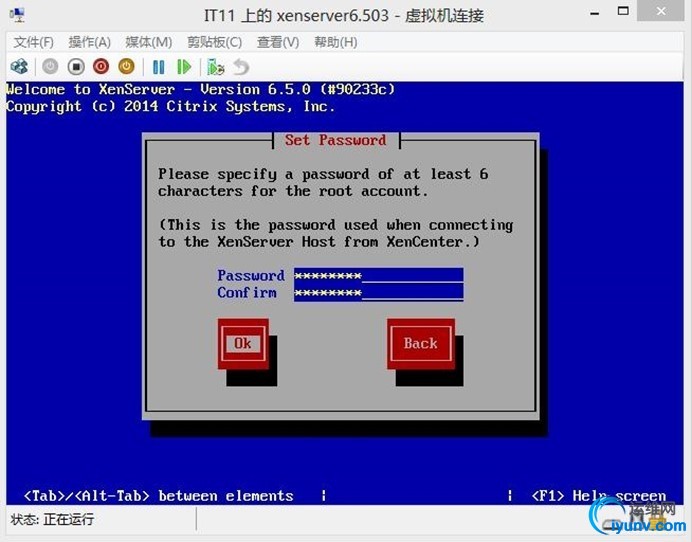Screen dimensions: 692x542
Task: Open the 操作(A) menu
Action: click(x=90, y=42)
